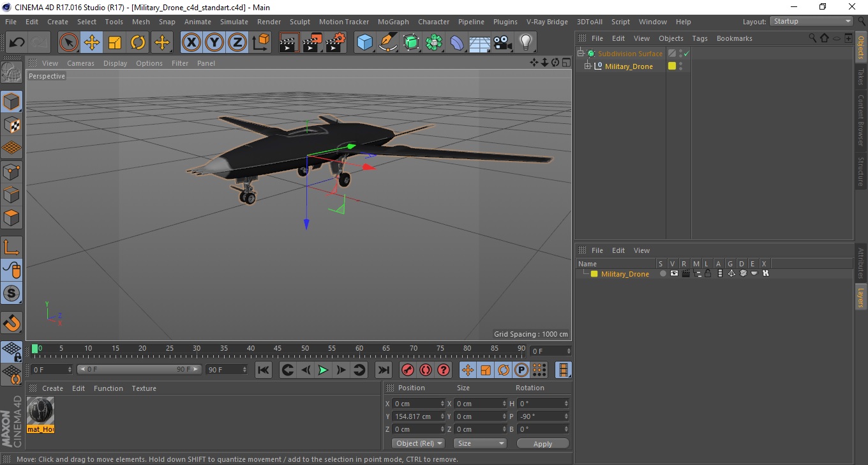Open viewport Filter menu
868x465 pixels.
pos(180,63)
